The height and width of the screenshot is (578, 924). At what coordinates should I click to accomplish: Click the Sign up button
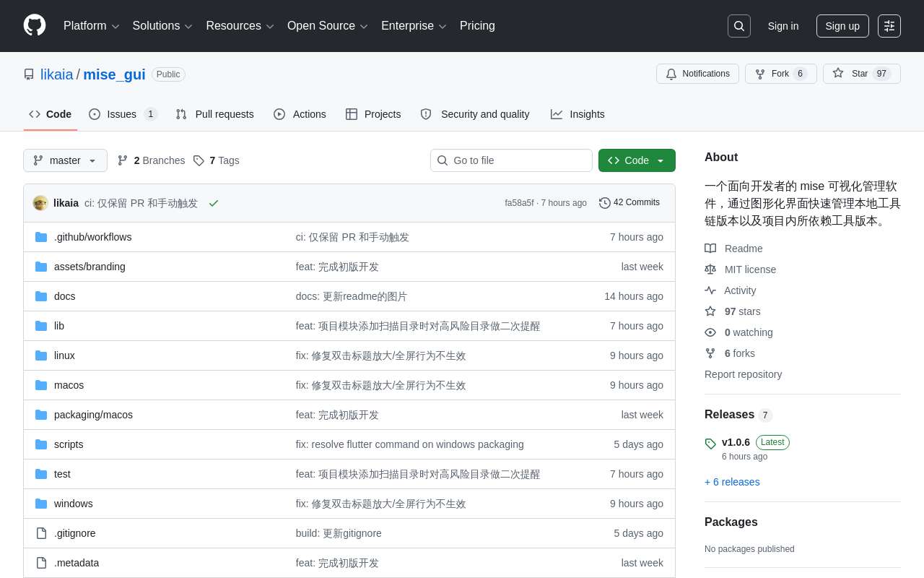(842, 26)
